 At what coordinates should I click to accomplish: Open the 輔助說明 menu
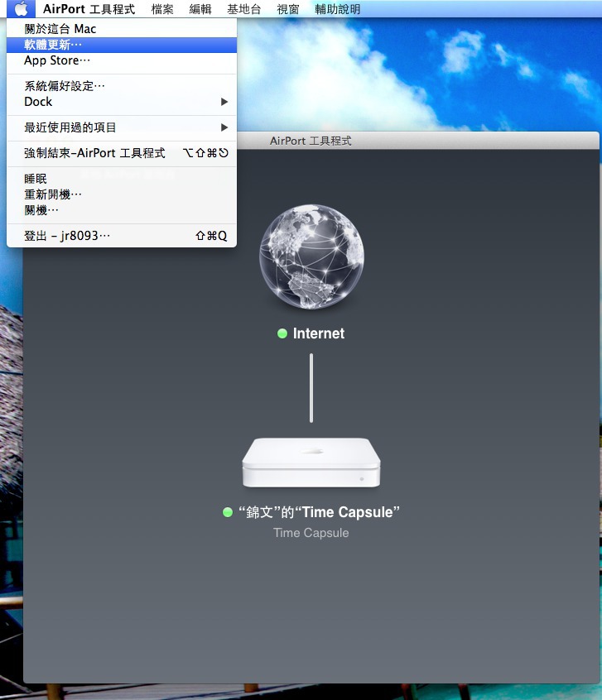click(x=337, y=9)
